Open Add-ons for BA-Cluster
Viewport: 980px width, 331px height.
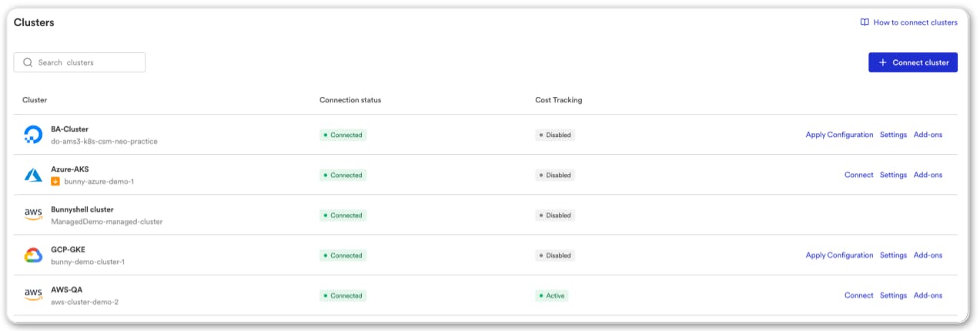point(928,135)
